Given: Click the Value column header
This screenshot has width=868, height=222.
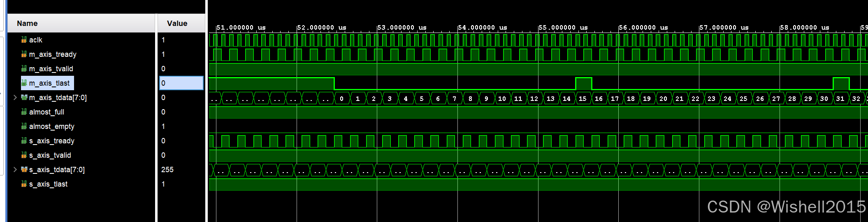Looking at the screenshot, I should (x=181, y=23).
